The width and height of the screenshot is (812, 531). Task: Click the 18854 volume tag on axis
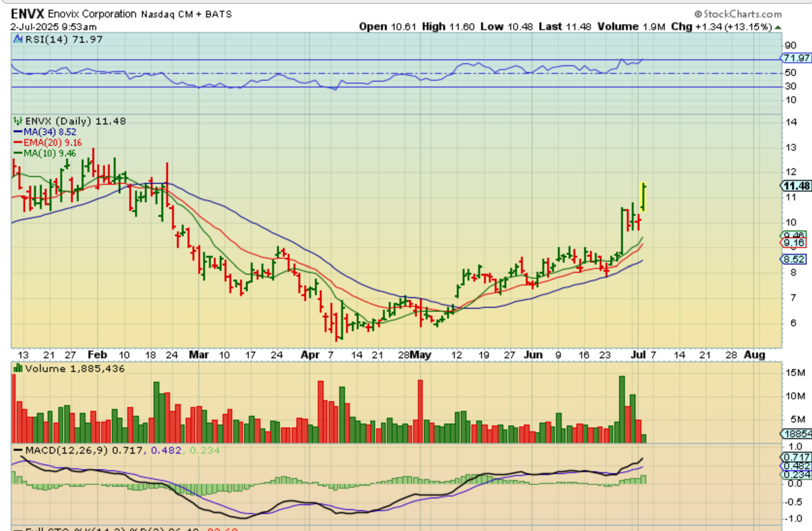796,434
